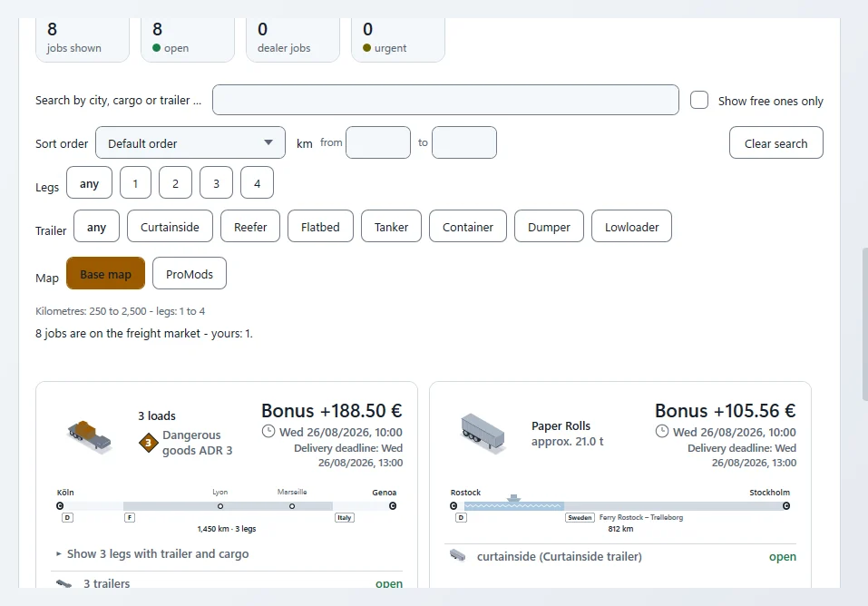Click 'Bonus +188.50 €' text
This screenshot has width=868, height=606.
click(332, 411)
